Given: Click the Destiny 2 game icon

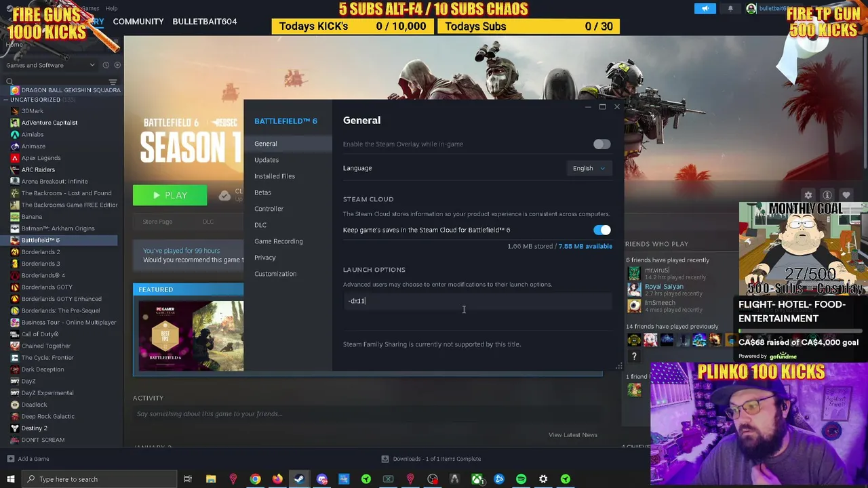Looking at the screenshot, I should click(14, 428).
